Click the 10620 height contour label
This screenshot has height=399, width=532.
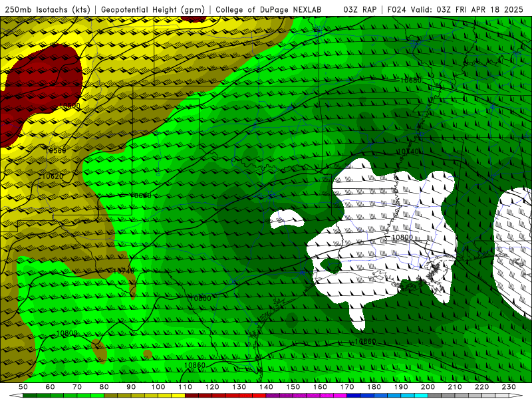click(53, 176)
